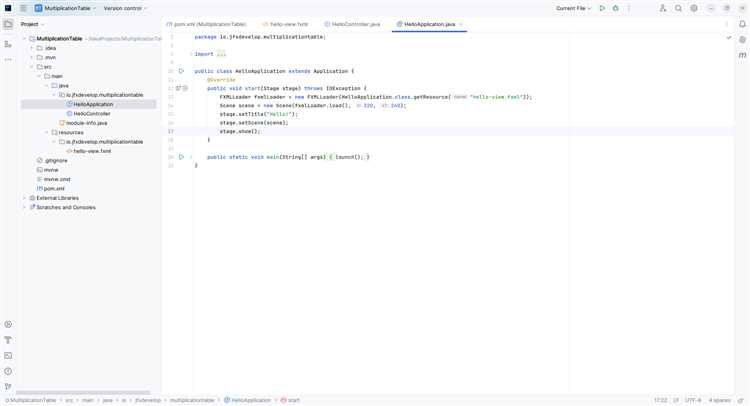Open Search Everywhere magnifier

click(x=678, y=8)
